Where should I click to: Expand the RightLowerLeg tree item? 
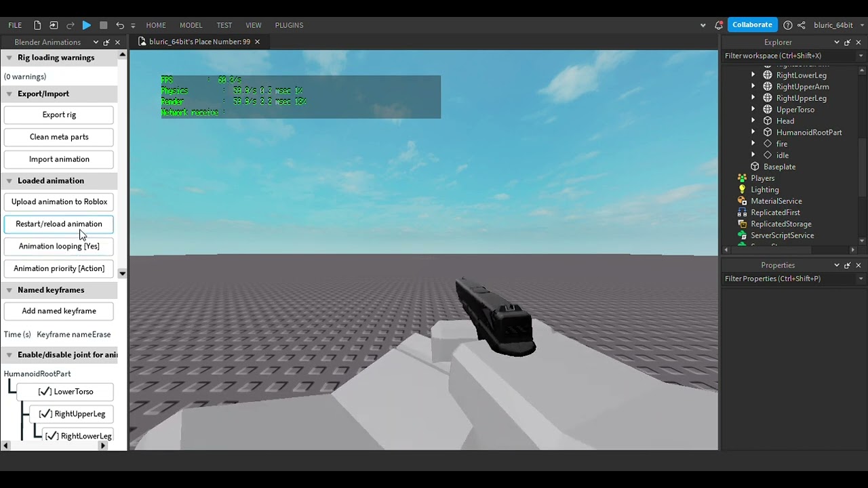coord(753,75)
